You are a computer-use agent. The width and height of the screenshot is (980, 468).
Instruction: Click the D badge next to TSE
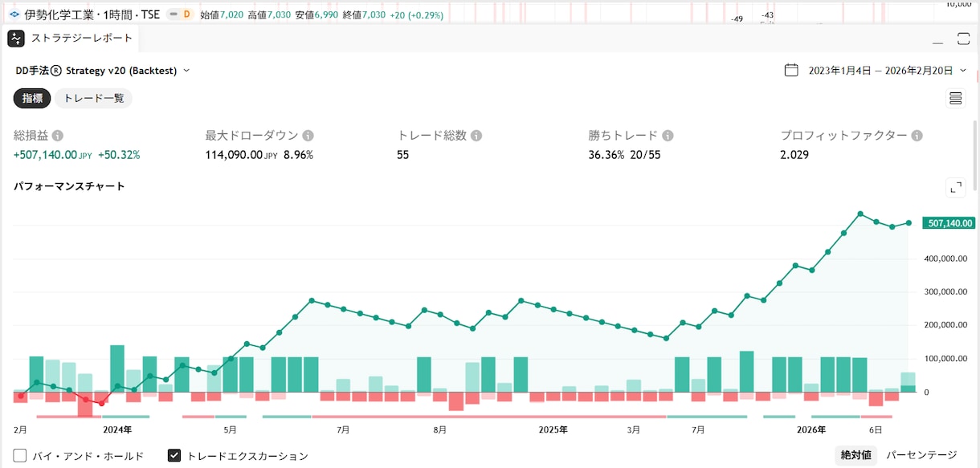pos(186,14)
